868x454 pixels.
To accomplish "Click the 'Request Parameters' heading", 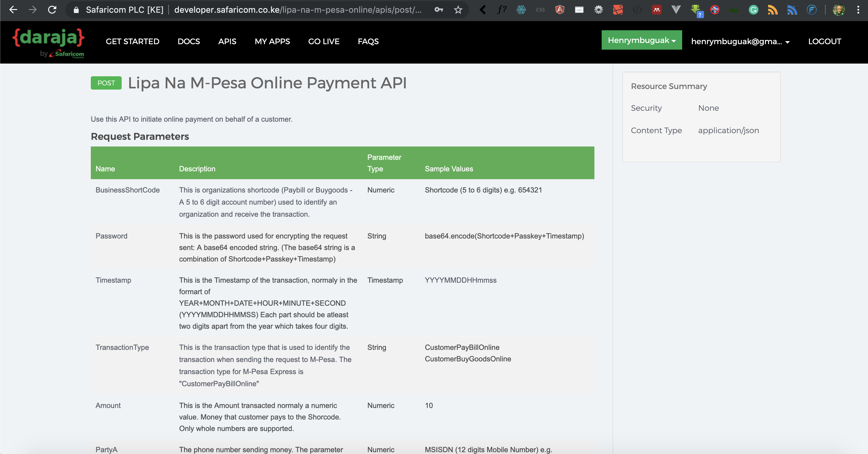I will point(140,136).
